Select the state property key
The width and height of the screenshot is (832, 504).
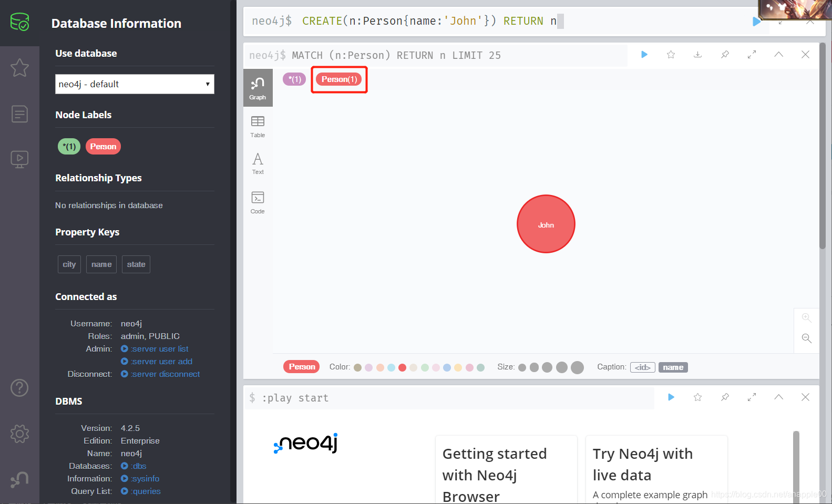(x=136, y=264)
